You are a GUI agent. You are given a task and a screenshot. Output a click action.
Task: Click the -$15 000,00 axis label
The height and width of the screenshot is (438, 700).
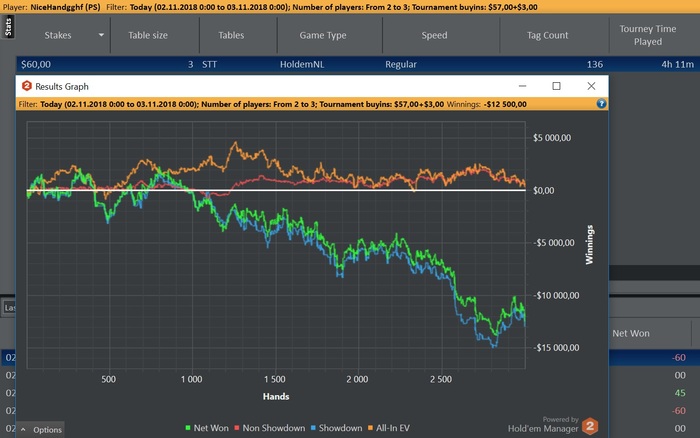coord(556,347)
